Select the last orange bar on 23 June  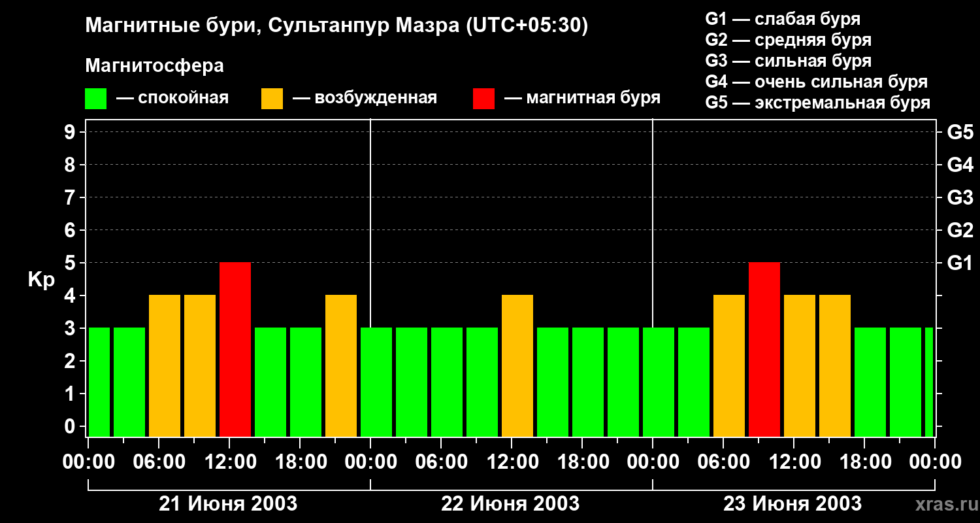pos(835,366)
